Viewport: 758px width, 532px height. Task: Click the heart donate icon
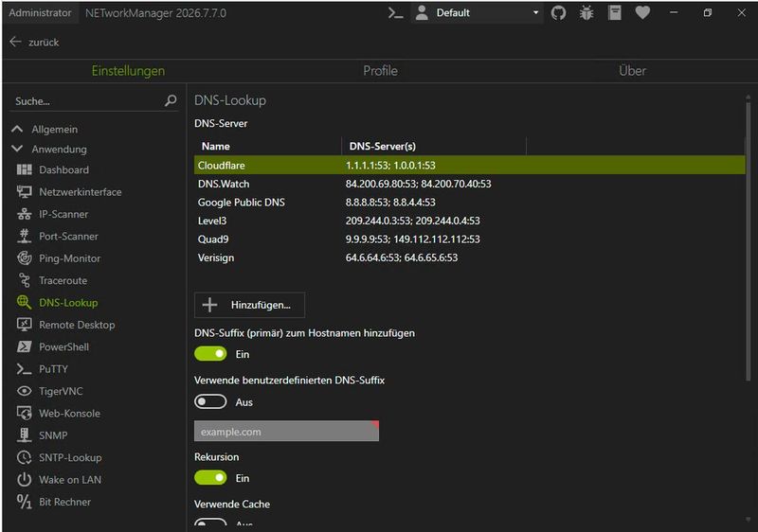642,12
